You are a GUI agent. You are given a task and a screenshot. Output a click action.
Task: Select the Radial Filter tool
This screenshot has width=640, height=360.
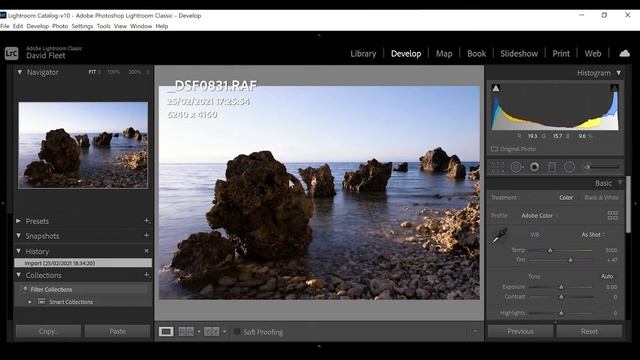pos(569,167)
